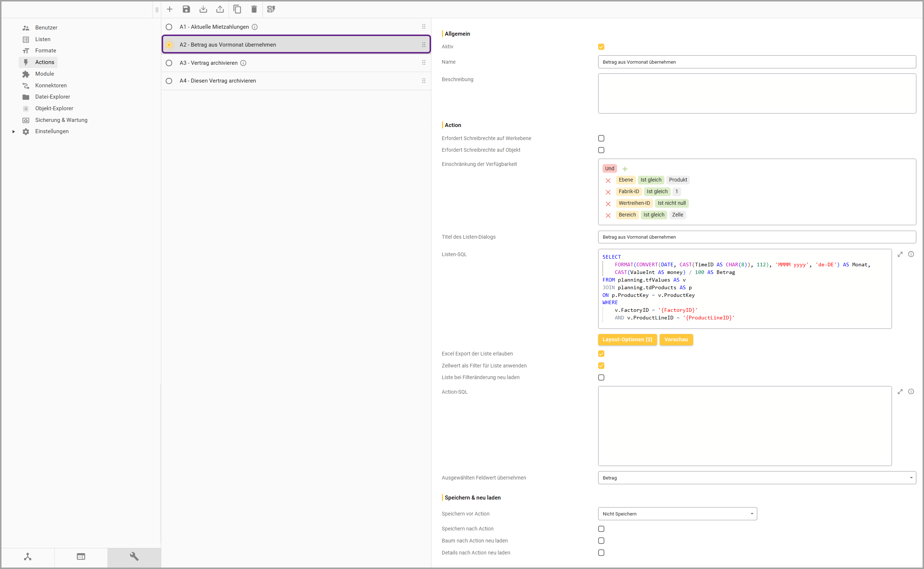The width and height of the screenshot is (924, 569).
Task: Open Sicherung & Wartung in sidebar
Action: tap(61, 120)
